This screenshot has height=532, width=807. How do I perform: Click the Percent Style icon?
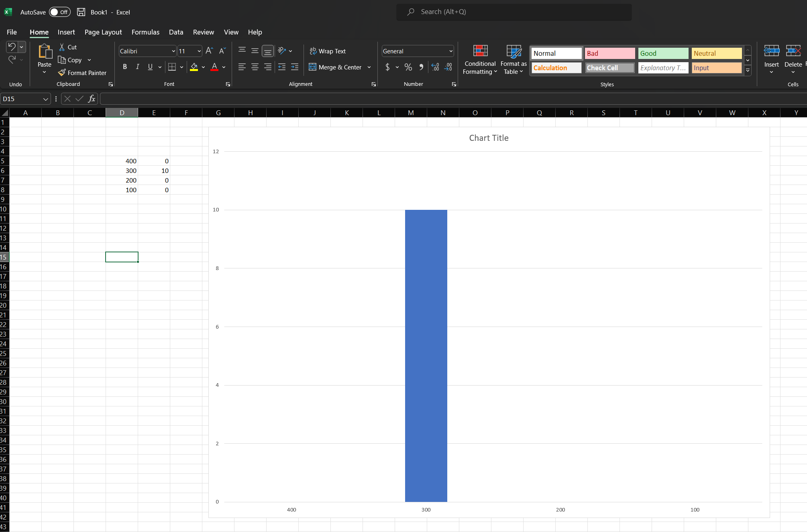(408, 67)
